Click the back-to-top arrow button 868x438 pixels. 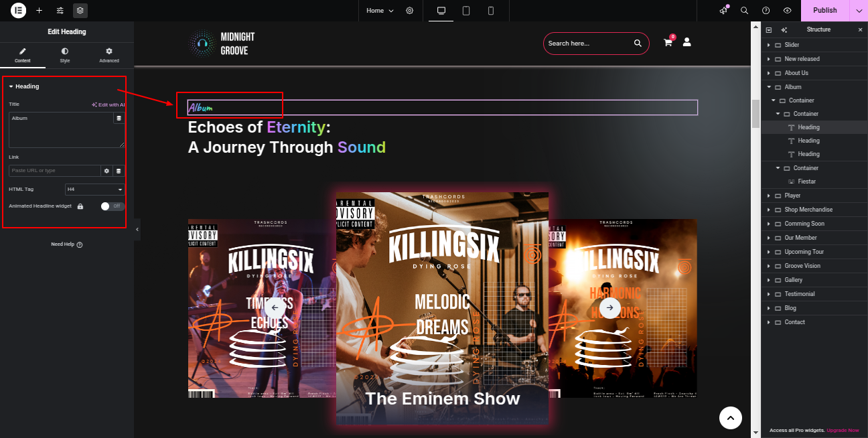click(731, 418)
